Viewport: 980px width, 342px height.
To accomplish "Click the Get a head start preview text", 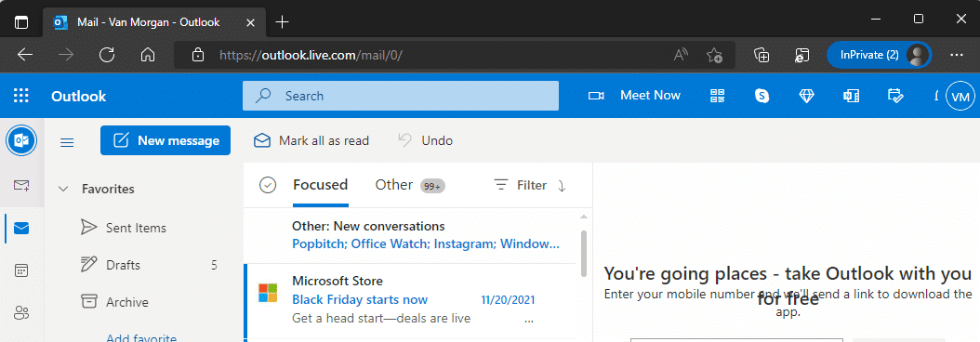I will click(381, 319).
